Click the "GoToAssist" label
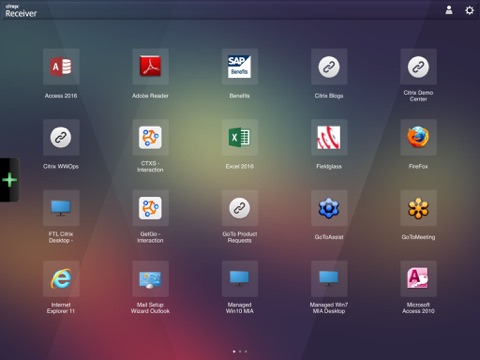Image resolution: width=480 pixels, height=360 pixels. click(x=329, y=237)
